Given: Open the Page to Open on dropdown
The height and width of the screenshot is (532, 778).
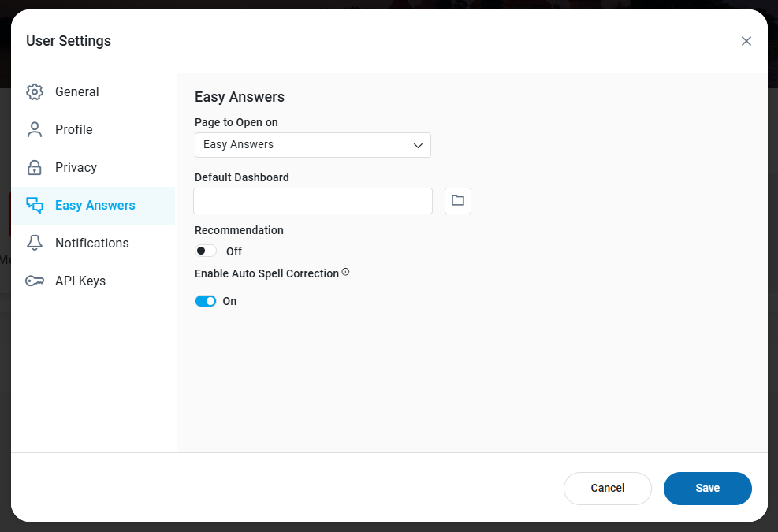Looking at the screenshot, I should 313,145.
